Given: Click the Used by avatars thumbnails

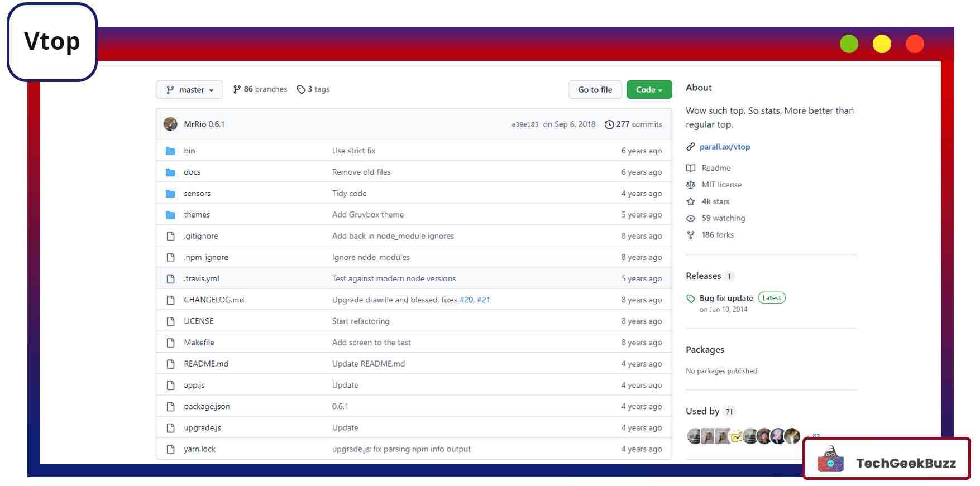Looking at the screenshot, I should [x=743, y=436].
